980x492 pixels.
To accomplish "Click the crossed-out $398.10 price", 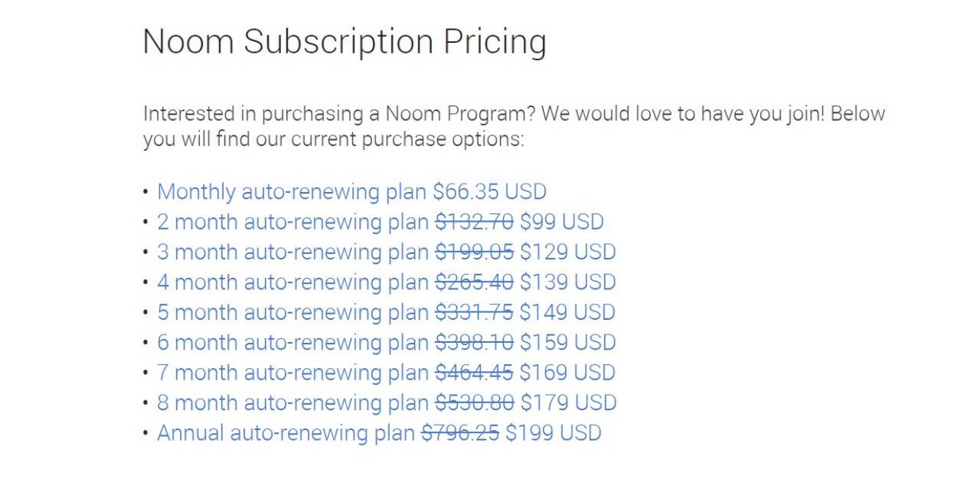I will pyautogui.click(x=474, y=342).
